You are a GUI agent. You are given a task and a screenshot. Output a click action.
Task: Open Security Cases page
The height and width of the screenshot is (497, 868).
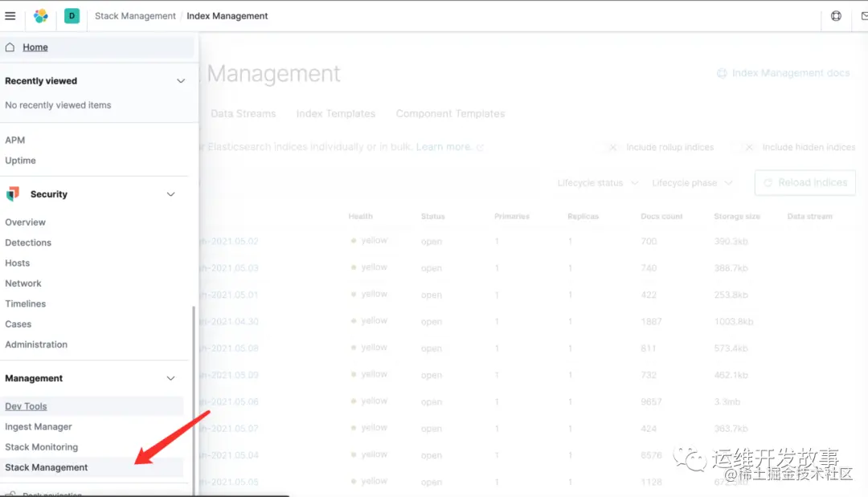point(18,324)
